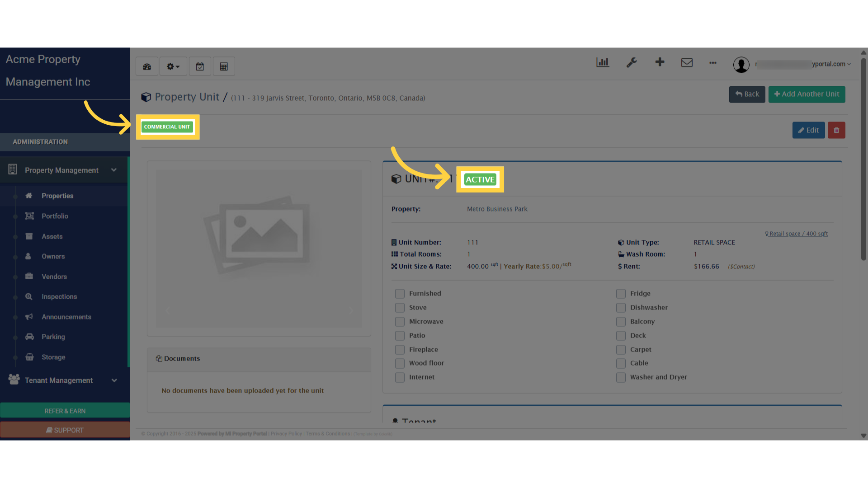The image size is (868, 488).
Task: Open the messages envelope icon
Action: pyautogui.click(x=687, y=63)
